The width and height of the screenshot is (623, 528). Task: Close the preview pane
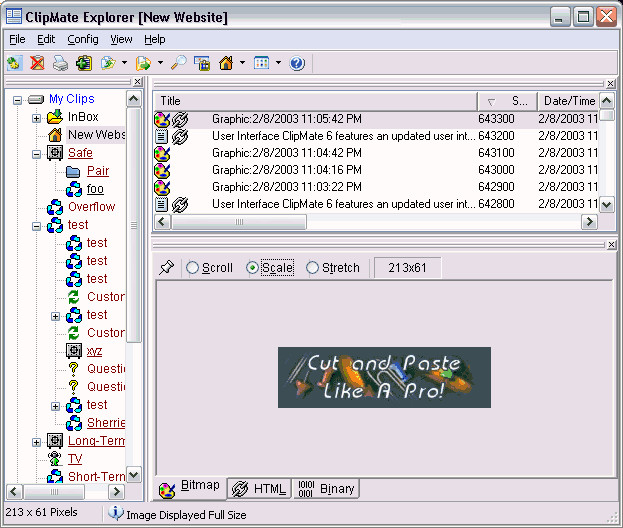[612, 245]
